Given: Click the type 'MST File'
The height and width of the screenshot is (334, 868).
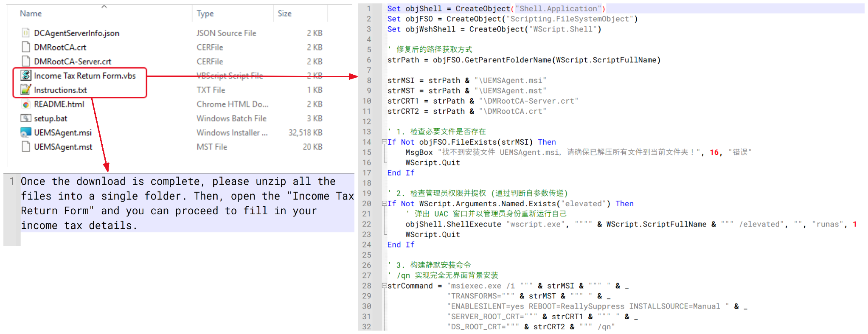Looking at the screenshot, I should [211, 147].
